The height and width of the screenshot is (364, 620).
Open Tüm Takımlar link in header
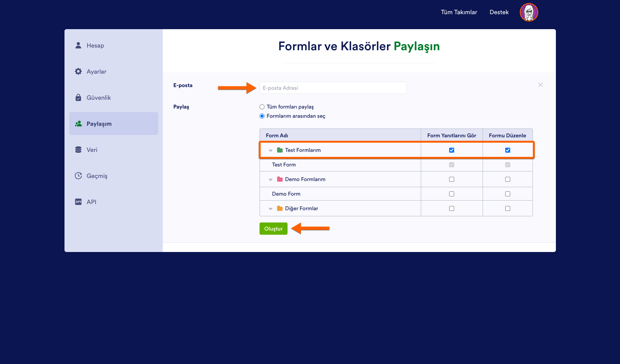click(x=459, y=12)
